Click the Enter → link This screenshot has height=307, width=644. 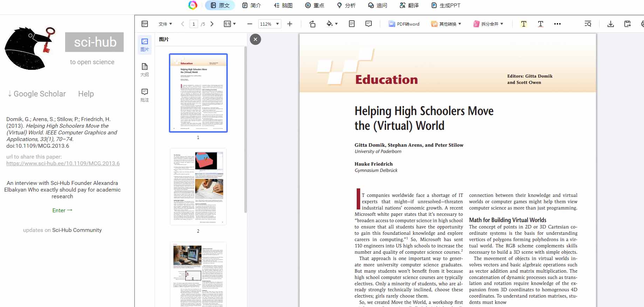62,210
